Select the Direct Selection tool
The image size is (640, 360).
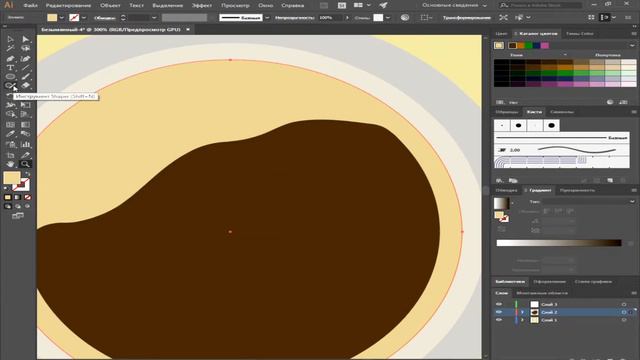(x=25, y=39)
